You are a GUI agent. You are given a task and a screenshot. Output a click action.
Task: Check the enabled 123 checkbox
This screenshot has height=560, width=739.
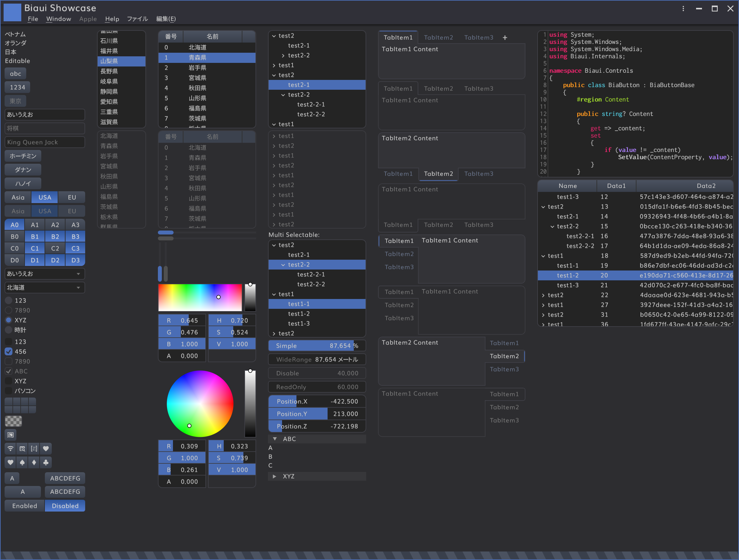point(9,342)
